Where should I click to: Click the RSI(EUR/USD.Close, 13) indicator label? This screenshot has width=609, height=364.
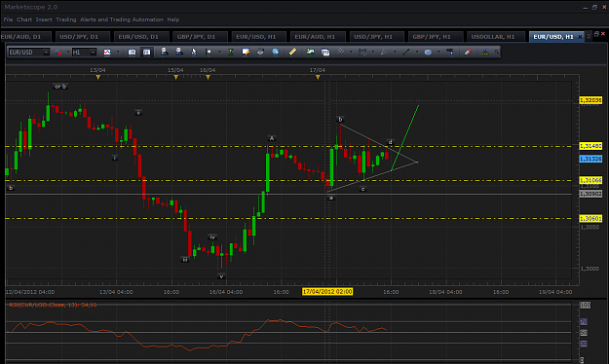coord(53,305)
